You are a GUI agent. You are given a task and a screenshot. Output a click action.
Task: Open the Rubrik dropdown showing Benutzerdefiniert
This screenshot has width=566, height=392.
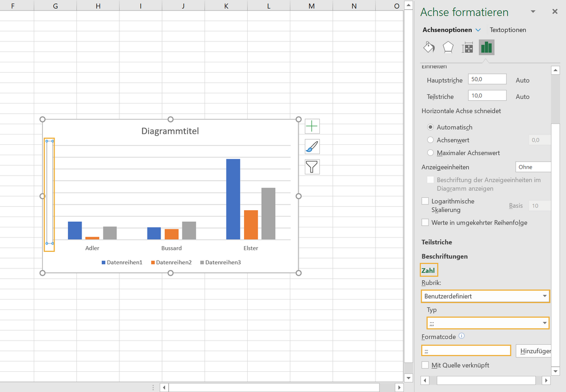pyautogui.click(x=485, y=296)
